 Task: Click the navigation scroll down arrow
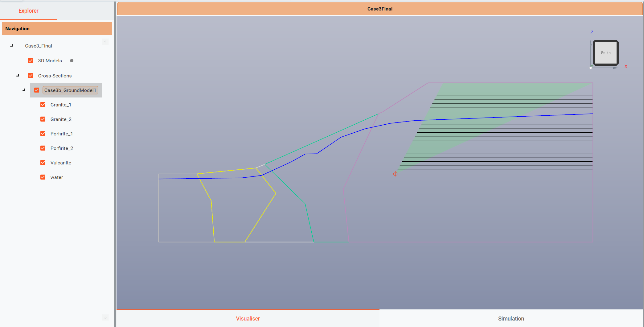(105, 317)
